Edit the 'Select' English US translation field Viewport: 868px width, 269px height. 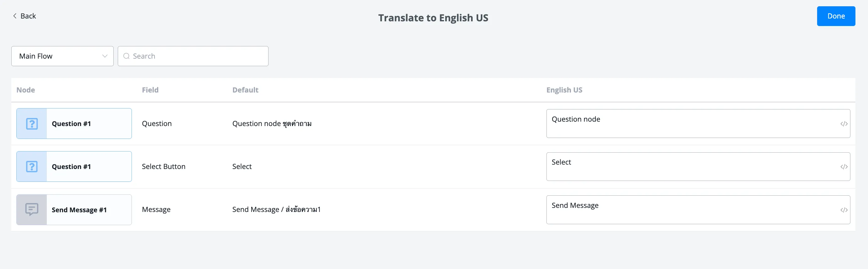click(x=698, y=166)
